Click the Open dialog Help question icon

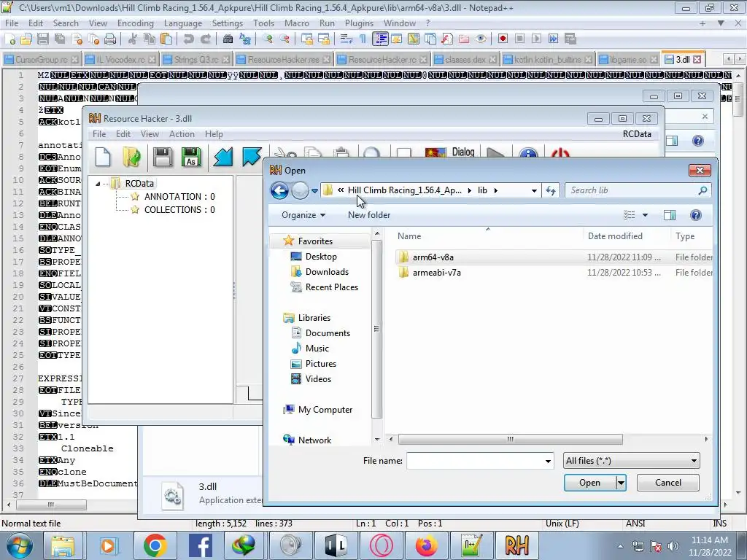pyautogui.click(x=695, y=215)
